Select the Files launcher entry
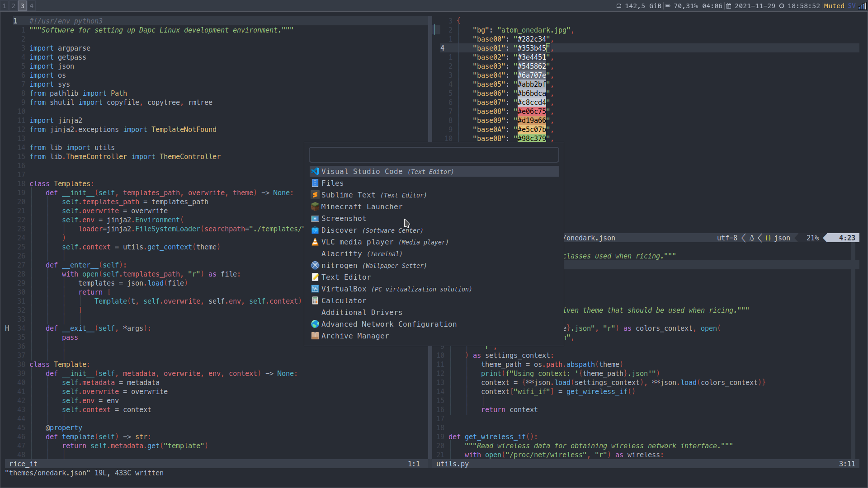 pos(332,183)
